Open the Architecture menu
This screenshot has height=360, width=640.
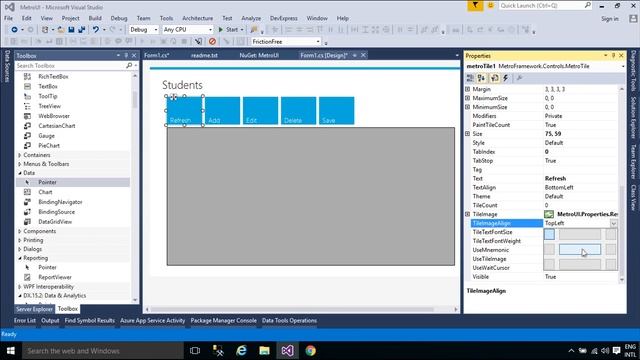198,18
